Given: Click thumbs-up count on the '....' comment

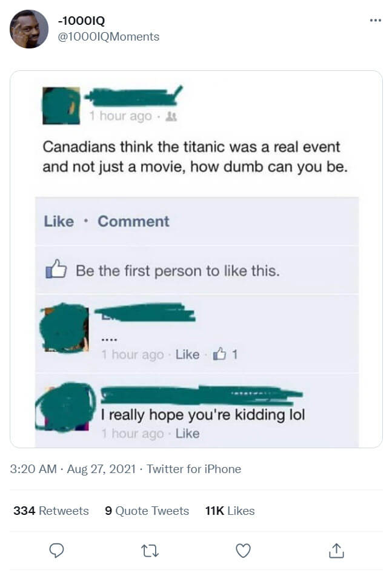Looking at the screenshot, I should [225, 354].
